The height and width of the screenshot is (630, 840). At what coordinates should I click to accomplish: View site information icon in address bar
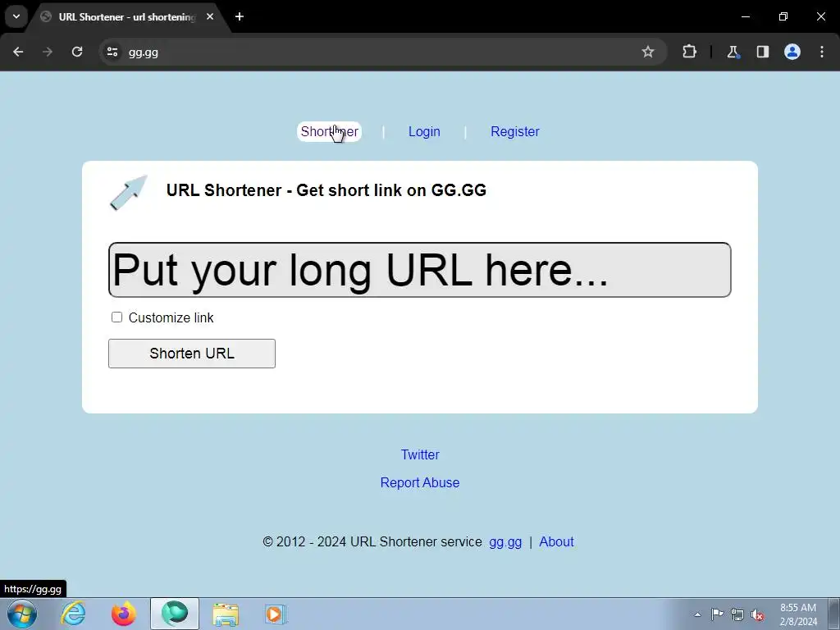(x=112, y=52)
